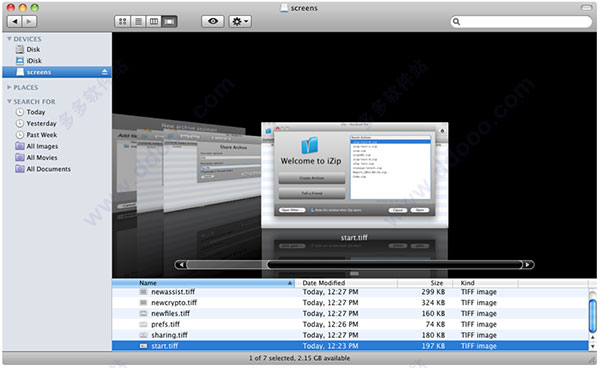The height and width of the screenshot is (368, 600).
Task: Select the newcrypto.tiff file row
Action: point(350,303)
